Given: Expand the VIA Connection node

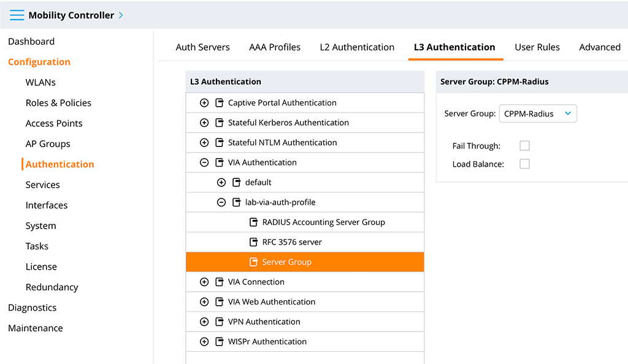Looking at the screenshot, I should 204,282.
